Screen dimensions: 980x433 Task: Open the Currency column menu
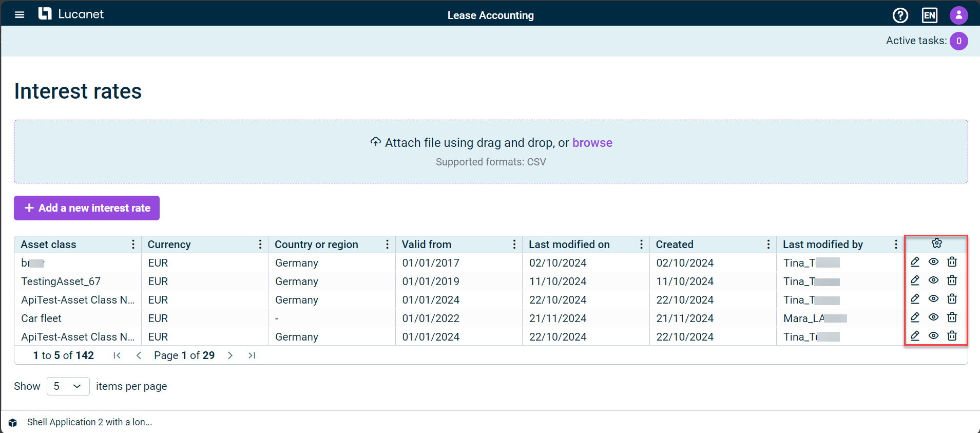[x=260, y=244]
